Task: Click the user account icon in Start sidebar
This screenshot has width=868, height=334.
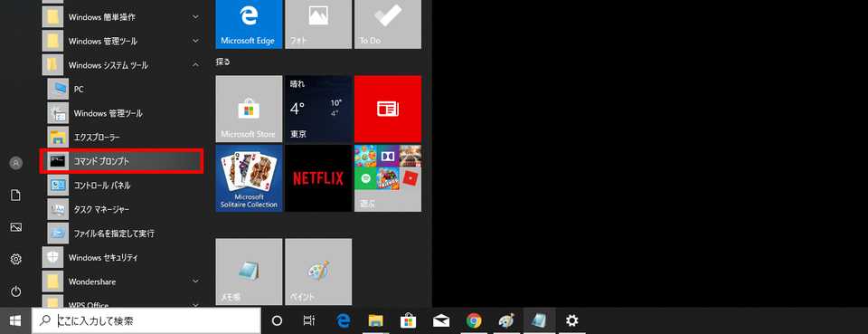Action: [x=16, y=163]
